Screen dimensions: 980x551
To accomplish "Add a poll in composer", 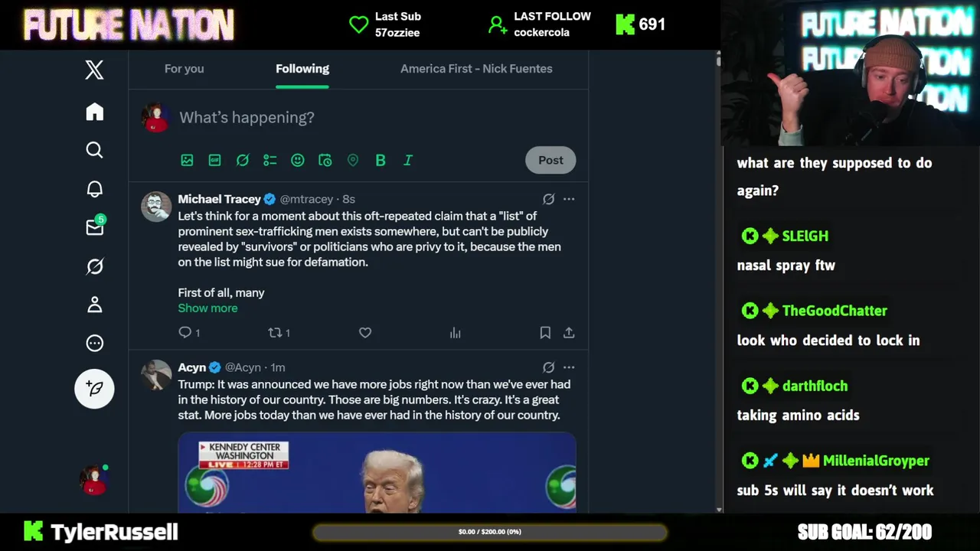I will (x=269, y=160).
